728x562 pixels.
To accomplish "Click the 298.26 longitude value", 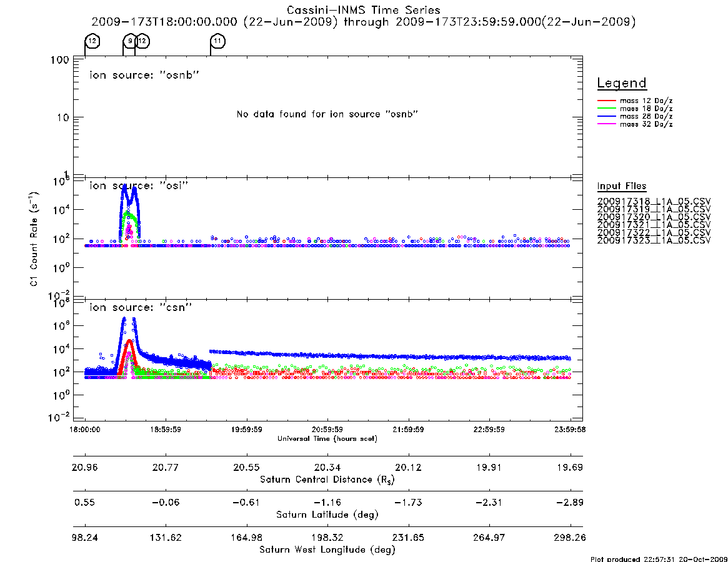I will coord(570,538).
